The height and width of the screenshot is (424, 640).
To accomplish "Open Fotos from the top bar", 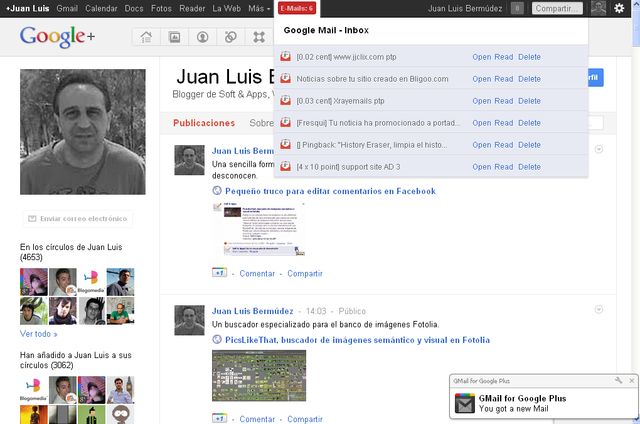I will click(161, 8).
